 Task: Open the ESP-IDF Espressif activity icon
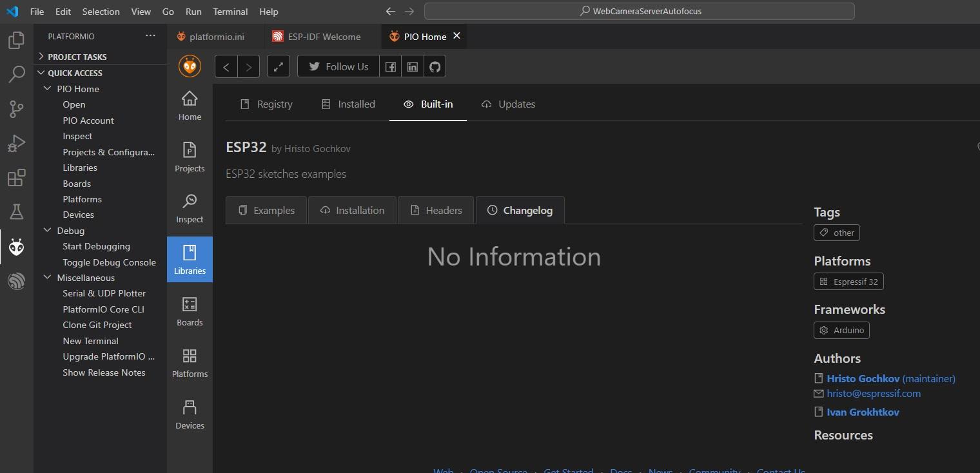(16, 281)
